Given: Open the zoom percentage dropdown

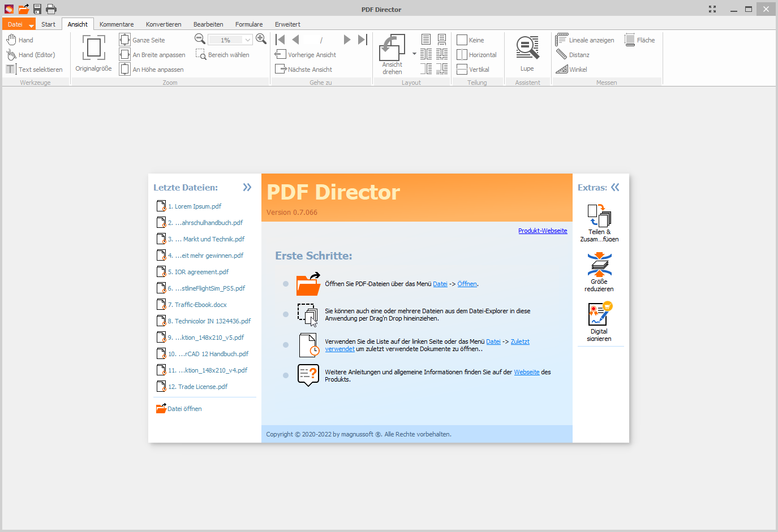Looking at the screenshot, I should pos(248,40).
